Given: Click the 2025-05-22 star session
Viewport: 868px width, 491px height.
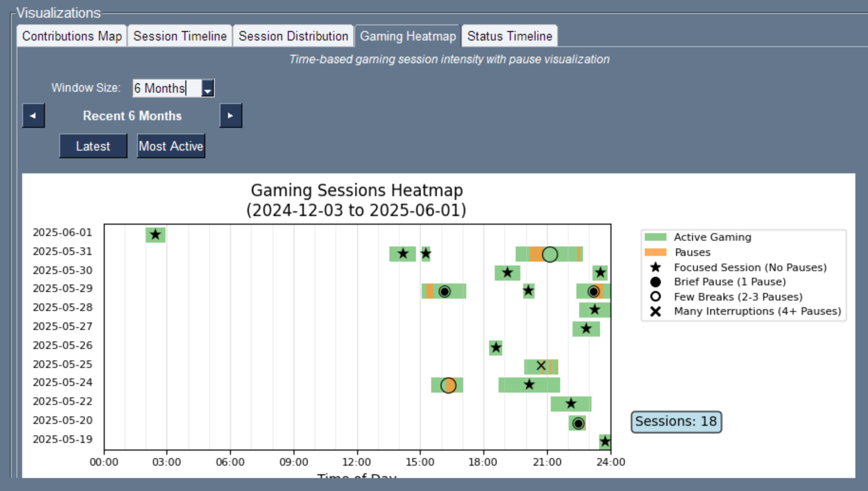Looking at the screenshot, I should click(x=571, y=404).
